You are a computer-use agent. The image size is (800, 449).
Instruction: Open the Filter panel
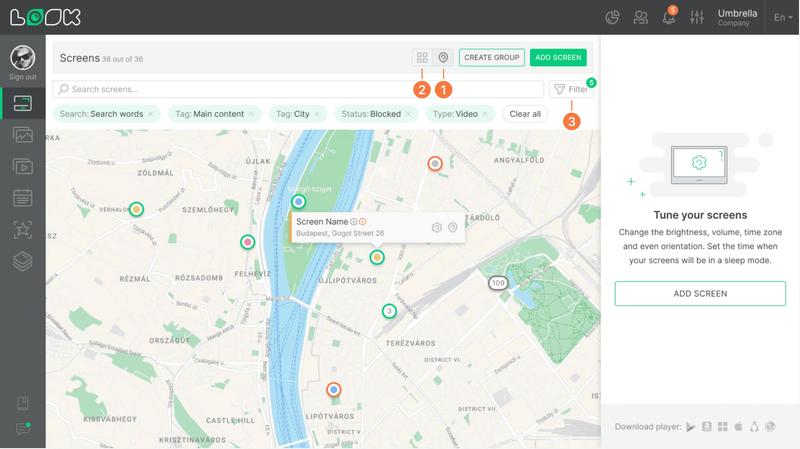tap(571, 89)
